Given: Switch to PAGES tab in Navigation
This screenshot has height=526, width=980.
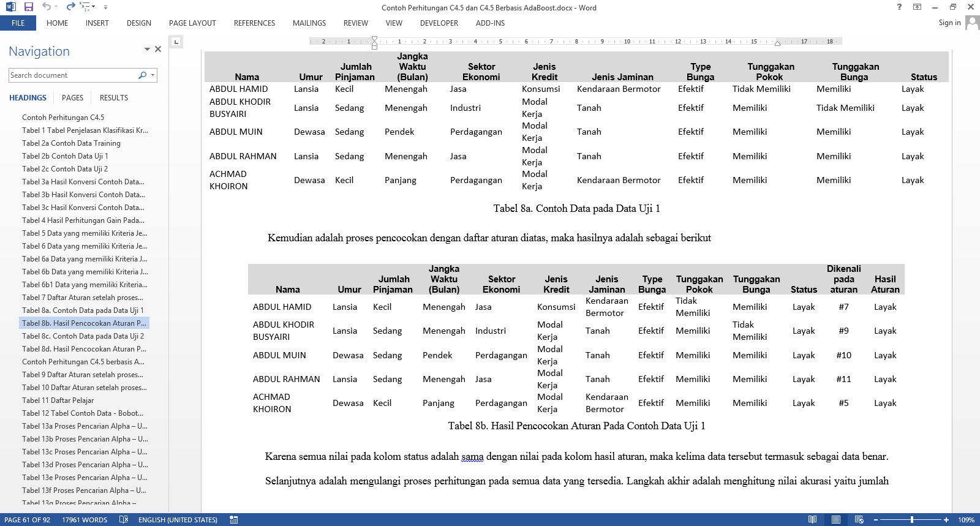Looking at the screenshot, I should click(x=72, y=98).
